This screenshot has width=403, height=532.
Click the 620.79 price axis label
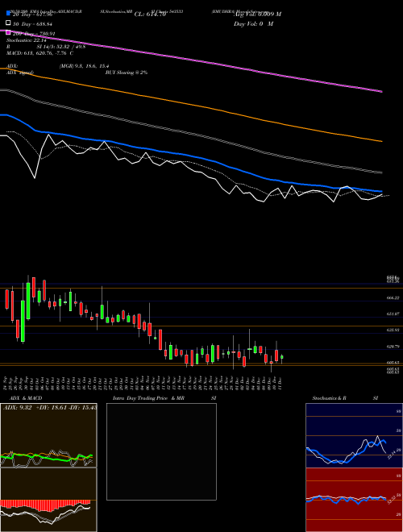393,347
